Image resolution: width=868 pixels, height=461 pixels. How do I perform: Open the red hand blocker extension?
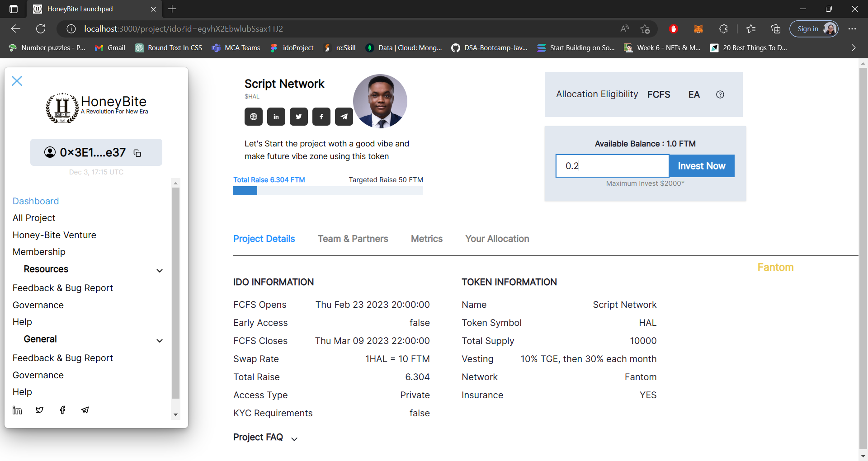point(674,29)
